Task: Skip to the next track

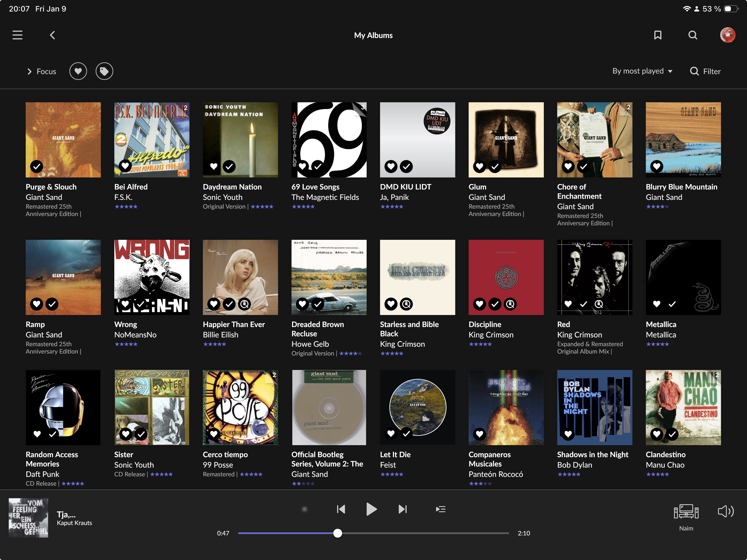Action: 402,509
